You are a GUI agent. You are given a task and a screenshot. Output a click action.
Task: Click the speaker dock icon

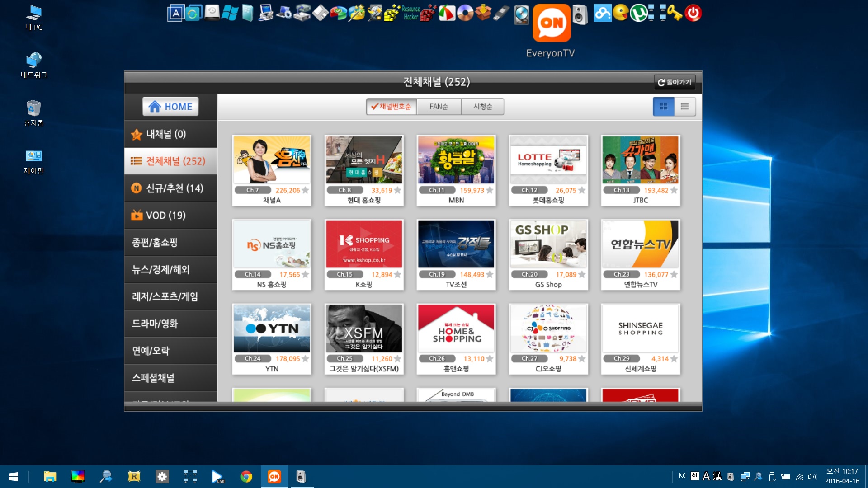tap(580, 14)
